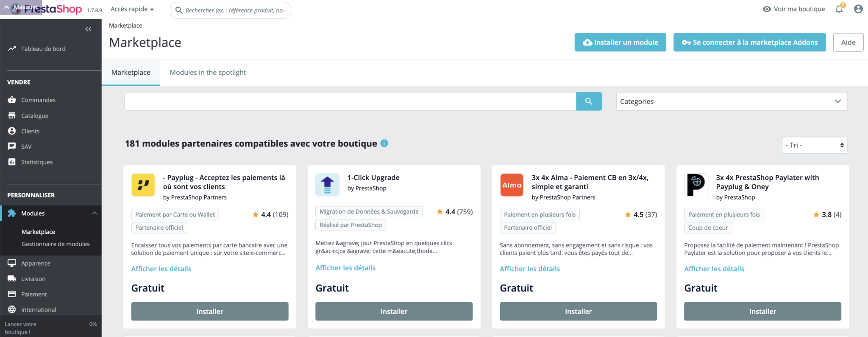Image resolution: width=868 pixels, height=337 pixels.
Task: Click the notifications bell icon
Action: pyautogui.click(x=839, y=9)
